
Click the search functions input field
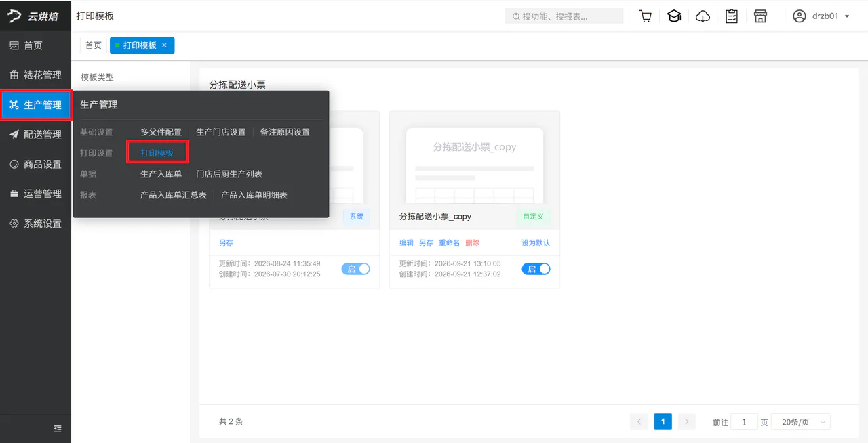click(x=564, y=16)
